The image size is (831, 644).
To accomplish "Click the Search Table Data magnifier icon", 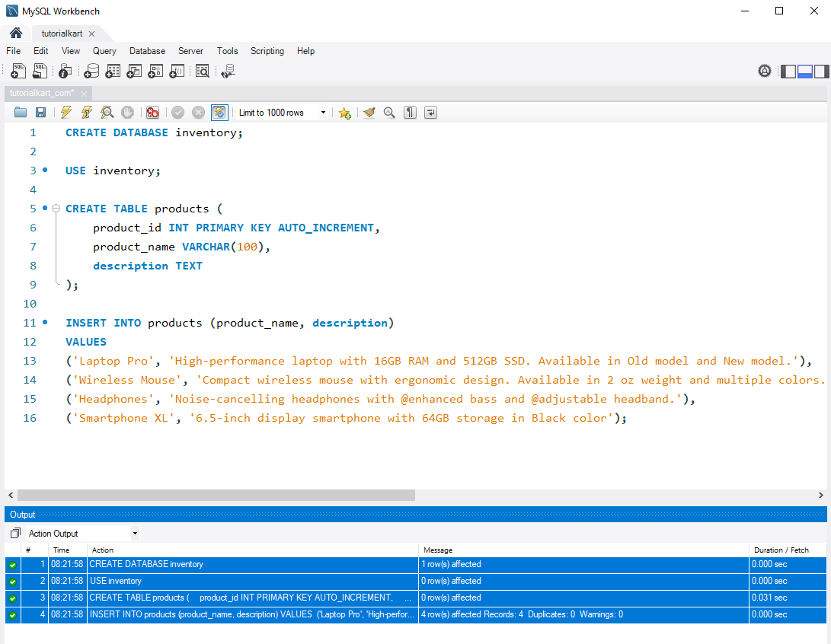I will click(x=203, y=70).
